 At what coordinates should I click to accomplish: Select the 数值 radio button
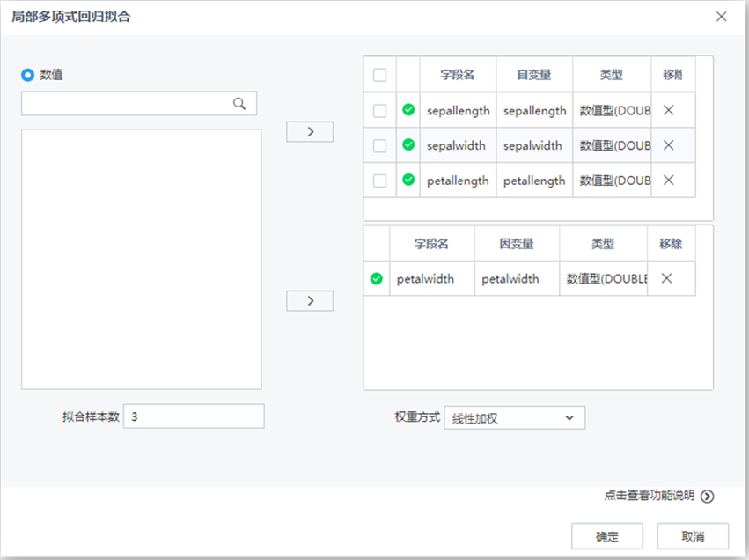(x=27, y=75)
